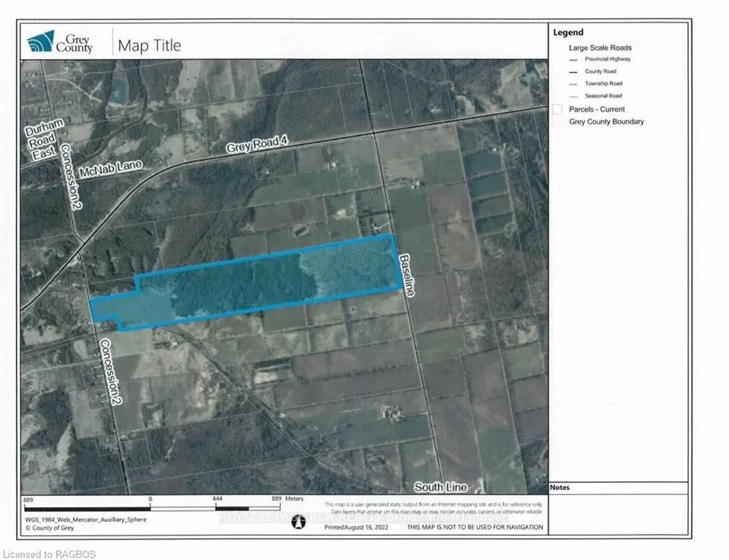
Task: Toggle the Parcels - Current checkbox
Action: [x=558, y=109]
